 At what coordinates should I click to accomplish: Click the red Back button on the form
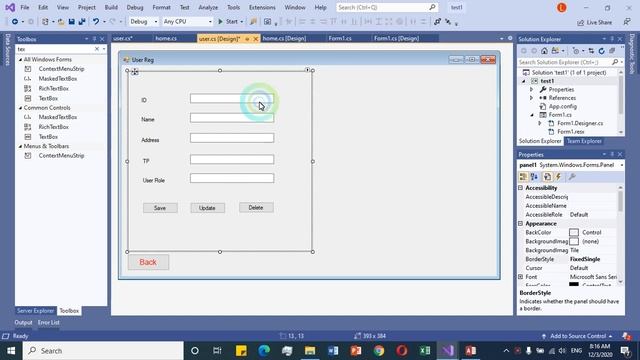click(x=148, y=262)
